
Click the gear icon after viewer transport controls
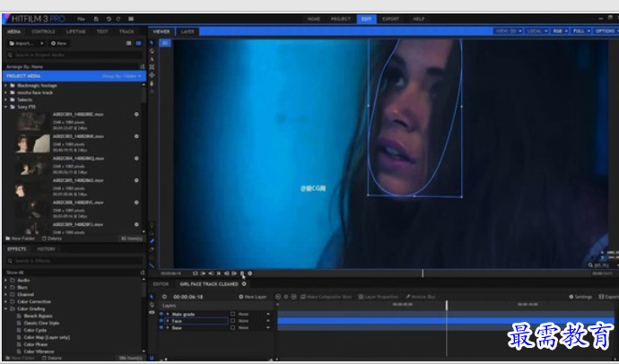(x=250, y=273)
